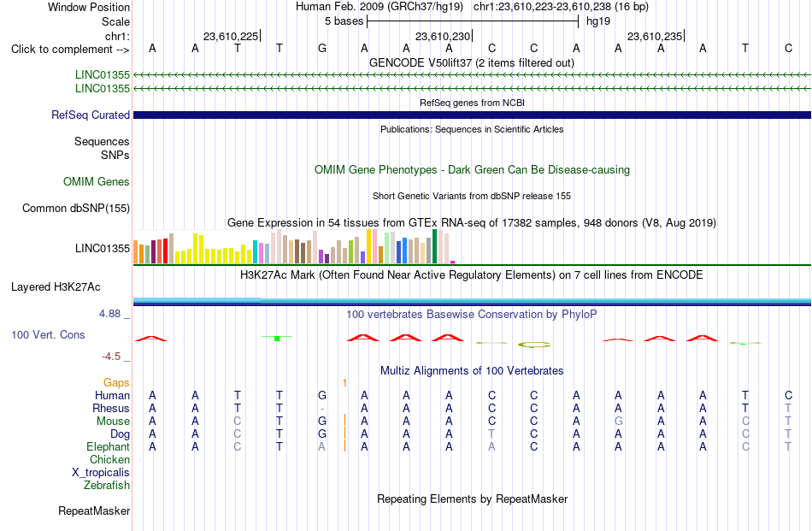Viewport: 812px width, 531px height.
Task: Click the '5 bases' scale bar
Action: (473, 21)
